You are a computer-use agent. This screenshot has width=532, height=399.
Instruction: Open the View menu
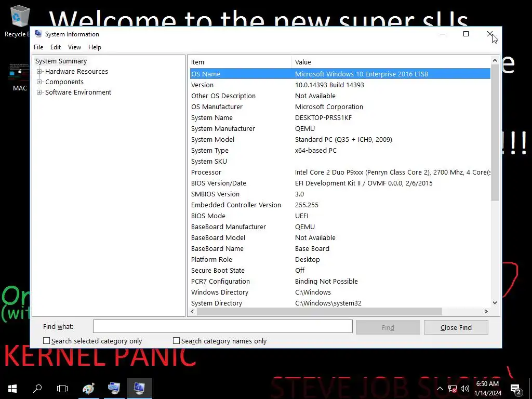pos(74,47)
